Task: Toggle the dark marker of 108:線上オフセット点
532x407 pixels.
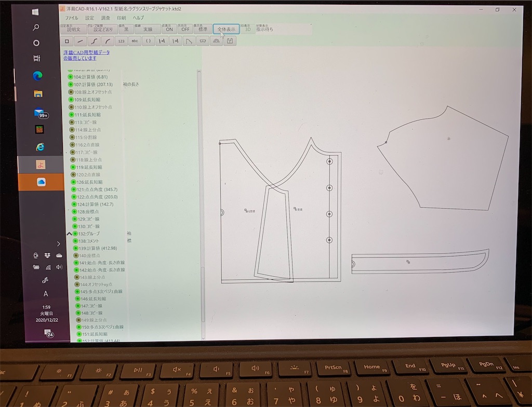Action: (71, 92)
